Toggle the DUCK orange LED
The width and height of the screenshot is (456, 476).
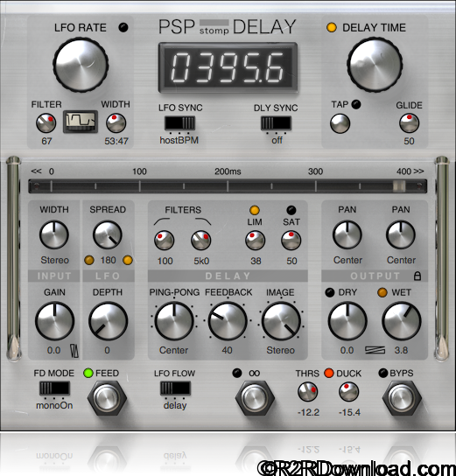[x=329, y=373]
